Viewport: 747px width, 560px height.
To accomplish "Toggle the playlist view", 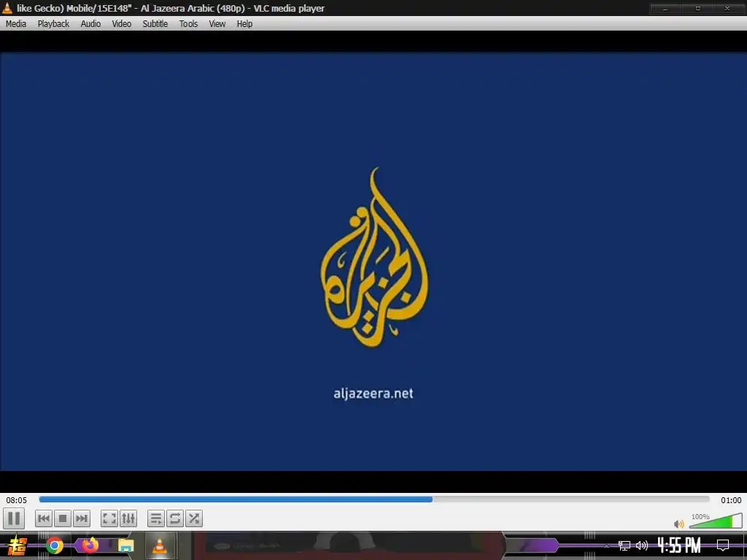I will coord(156,518).
